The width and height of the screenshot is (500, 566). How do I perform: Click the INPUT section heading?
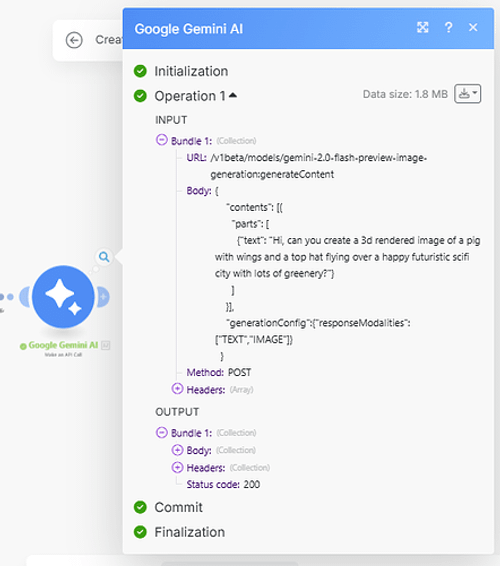[171, 120]
